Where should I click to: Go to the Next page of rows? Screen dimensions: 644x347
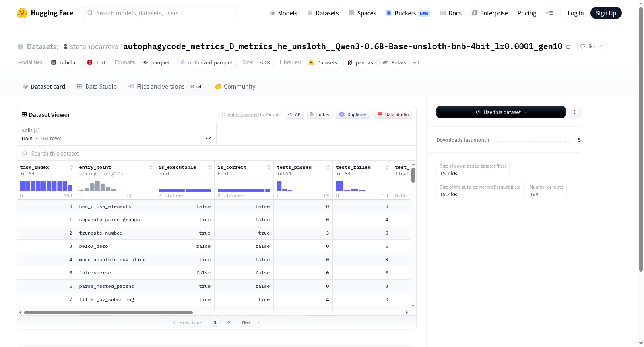point(251,322)
